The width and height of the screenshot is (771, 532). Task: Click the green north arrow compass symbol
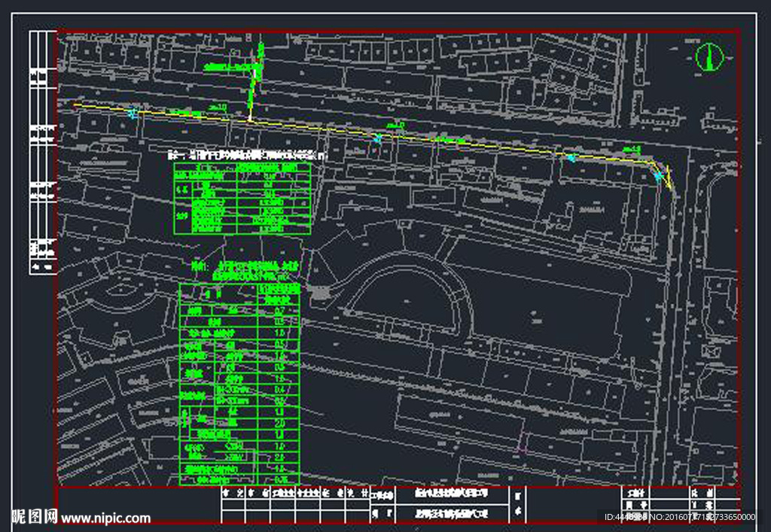(709, 56)
